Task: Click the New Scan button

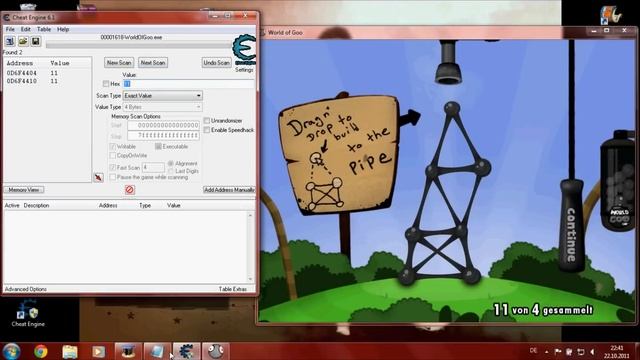Action: [119, 62]
